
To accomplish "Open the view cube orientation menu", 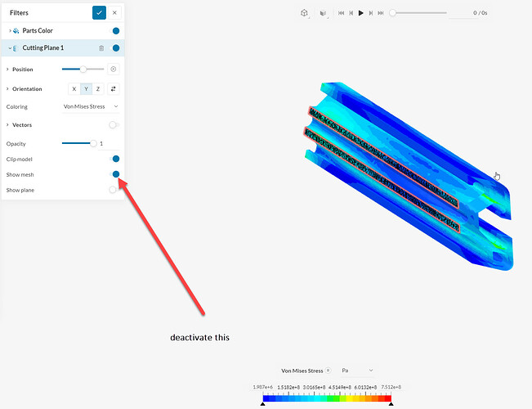I will click(304, 13).
